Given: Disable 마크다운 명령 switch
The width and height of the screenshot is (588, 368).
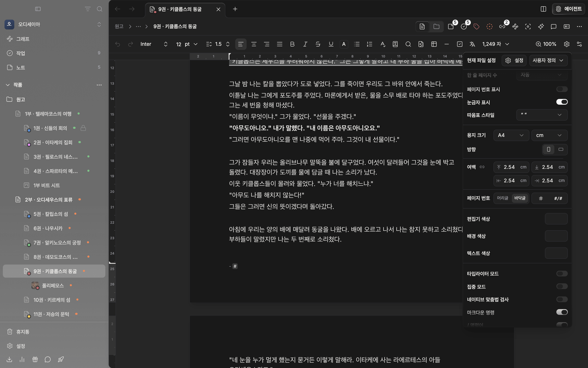Looking at the screenshot, I should click(x=562, y=312).
